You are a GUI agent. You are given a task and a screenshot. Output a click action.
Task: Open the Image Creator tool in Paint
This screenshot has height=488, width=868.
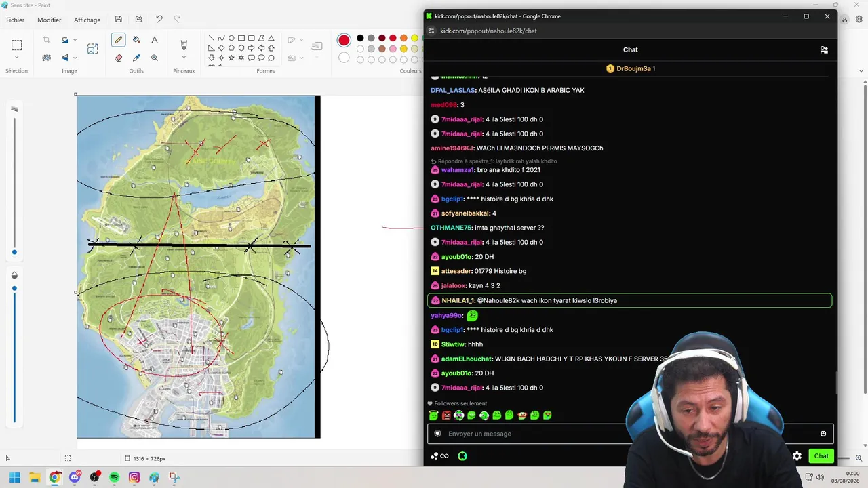point(92,49)
